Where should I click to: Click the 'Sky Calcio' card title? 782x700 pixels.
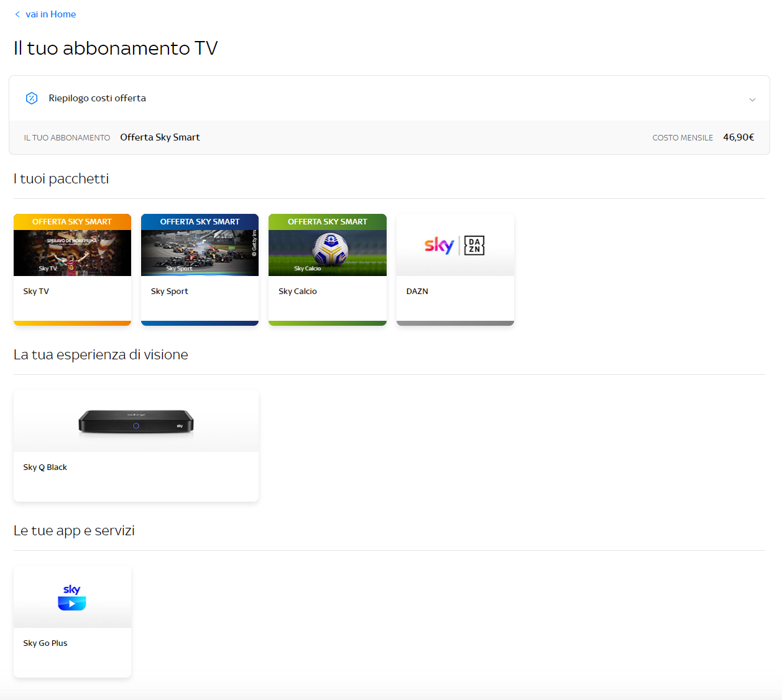298,292
